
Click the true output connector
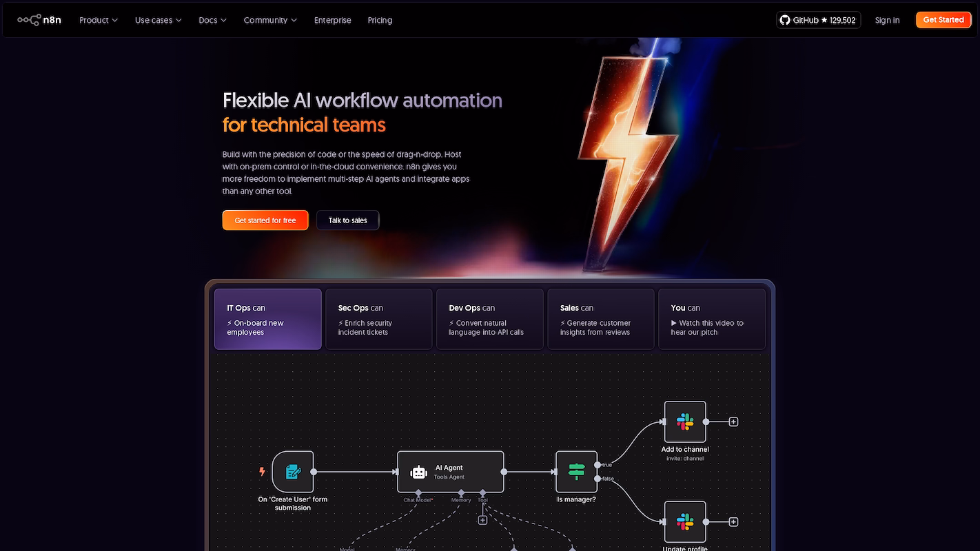[597, 465]
